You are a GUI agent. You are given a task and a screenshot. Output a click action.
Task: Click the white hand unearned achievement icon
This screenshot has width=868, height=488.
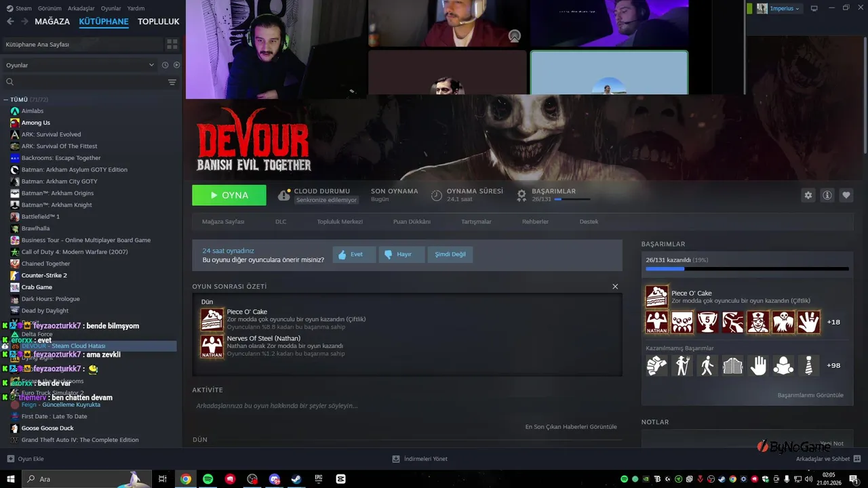click(x=758, y=365)
